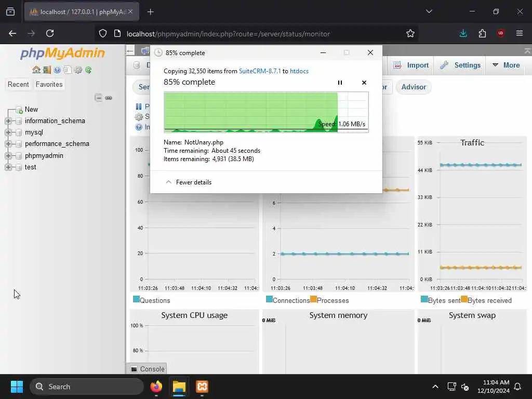This screenshot has height=399, width=532.
Task: Click the test database cylinder icon
Action: pos(19,167)
